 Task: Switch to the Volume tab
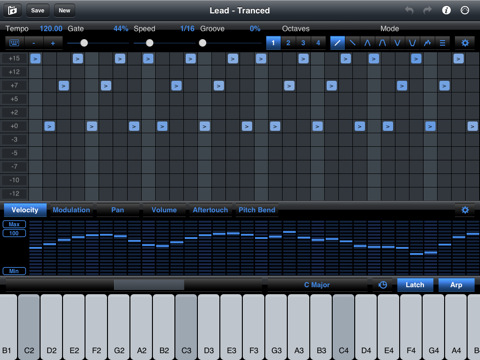tap(164, 210)
